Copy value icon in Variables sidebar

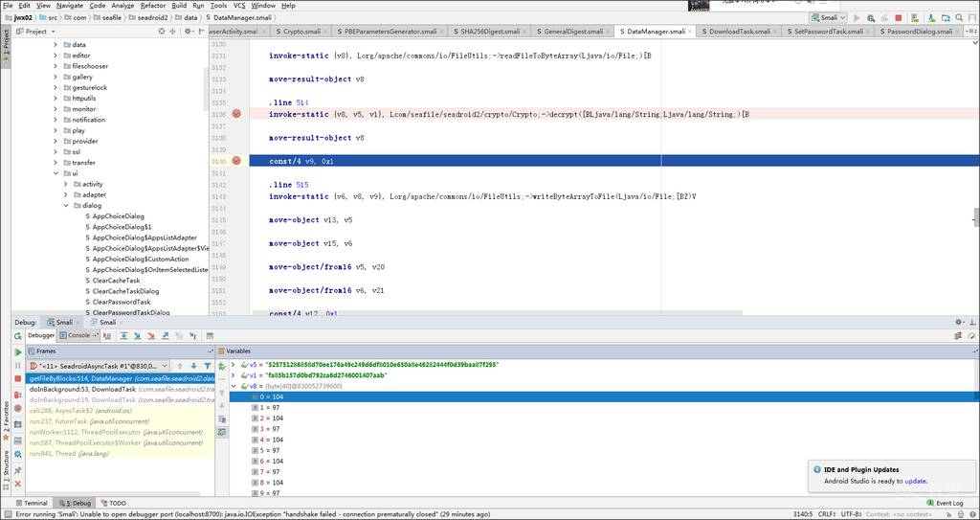222,418
